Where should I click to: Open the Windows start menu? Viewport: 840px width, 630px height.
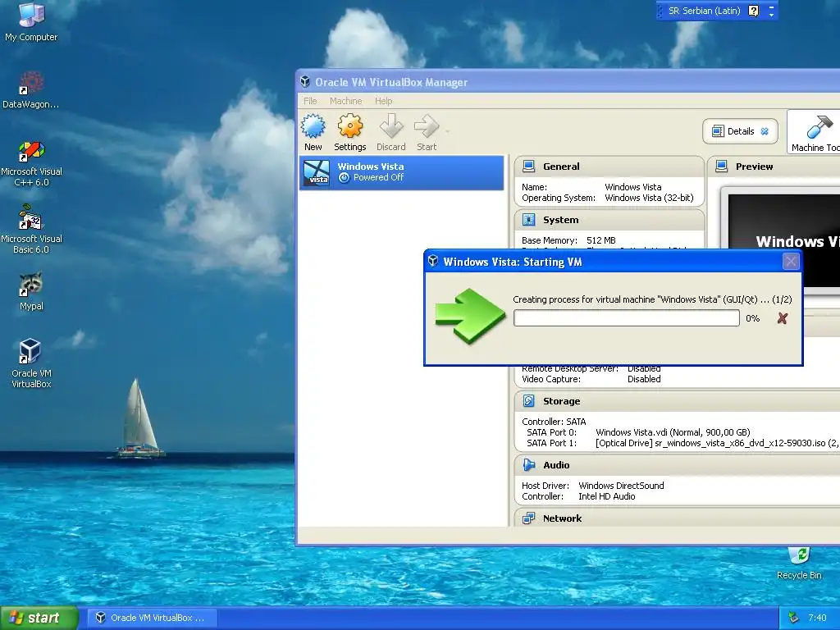tap(39, 618)
